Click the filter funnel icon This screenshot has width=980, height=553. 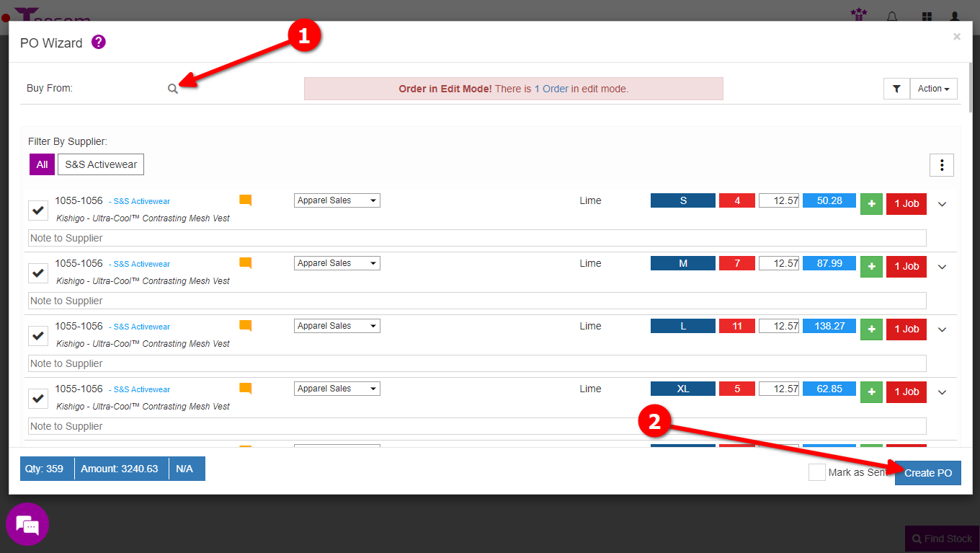coord(896,89)
